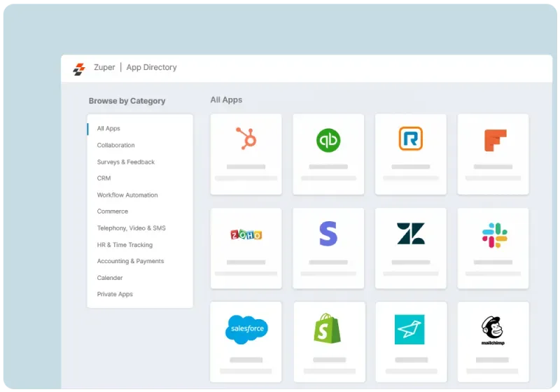This screenshot has height=392, width=560.
Task: Click the Browse by Category heading
Action: tap(127, 101)
